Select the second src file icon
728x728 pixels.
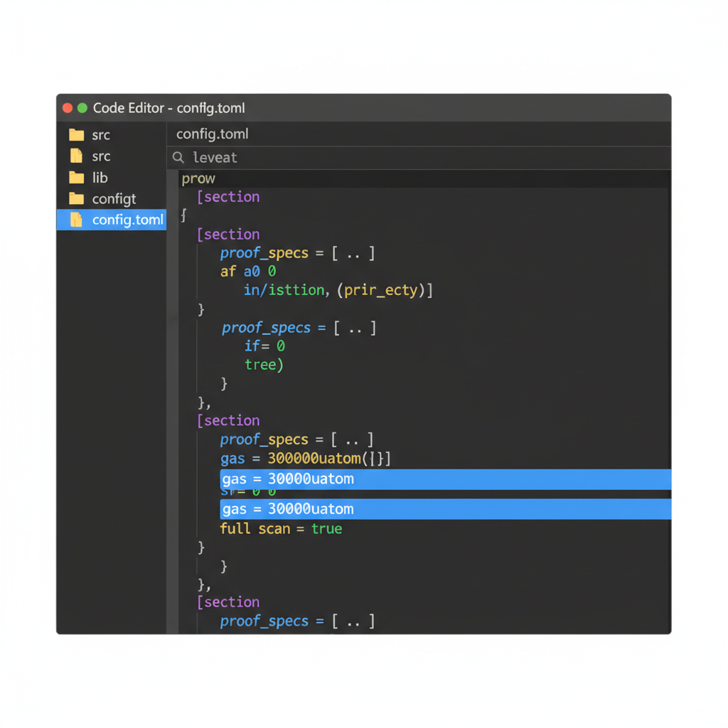(78, 156)
